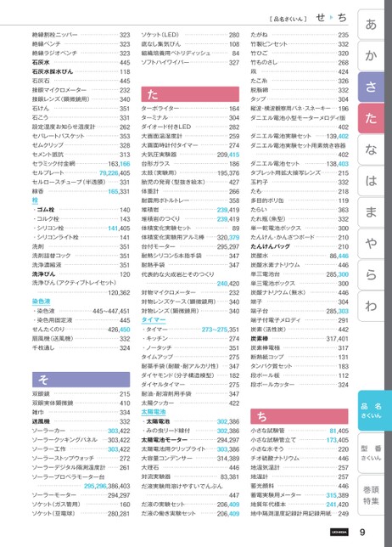Click the pink ち section header
The image size is (392, 547).
[299, 416]
